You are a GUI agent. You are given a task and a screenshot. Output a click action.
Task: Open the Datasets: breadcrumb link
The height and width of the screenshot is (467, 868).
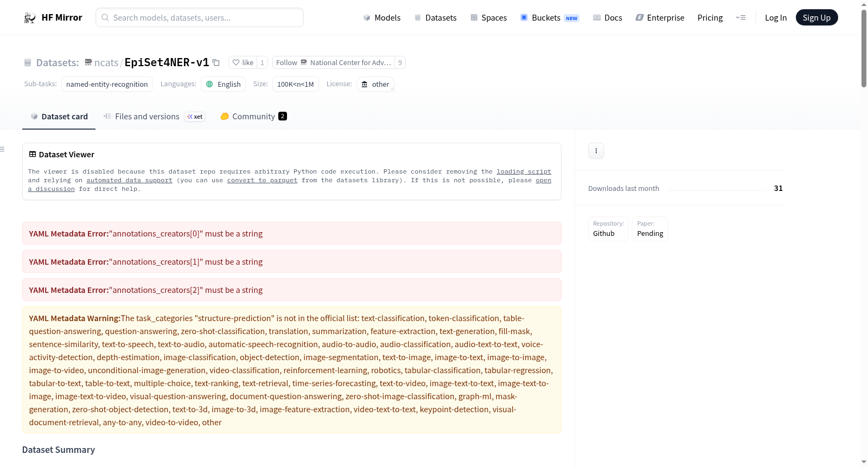58,62
